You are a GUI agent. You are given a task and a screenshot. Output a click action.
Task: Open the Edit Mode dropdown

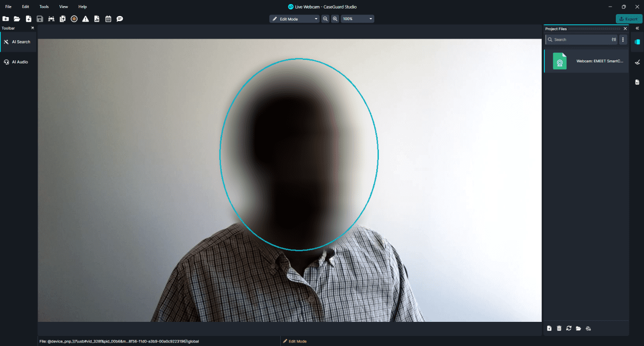coord(294,19)
